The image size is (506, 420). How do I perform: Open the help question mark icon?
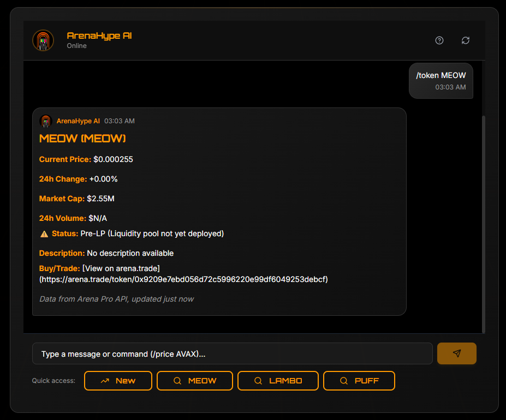click(x=439, y=40)
